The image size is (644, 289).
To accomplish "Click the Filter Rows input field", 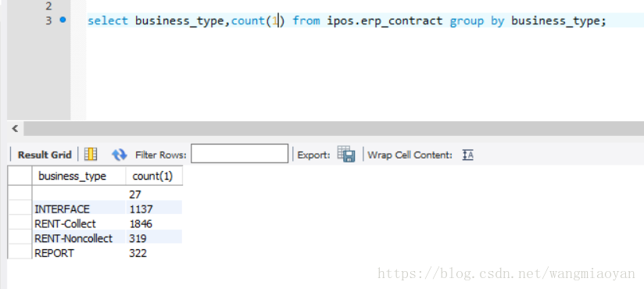I will click(239, 154).
